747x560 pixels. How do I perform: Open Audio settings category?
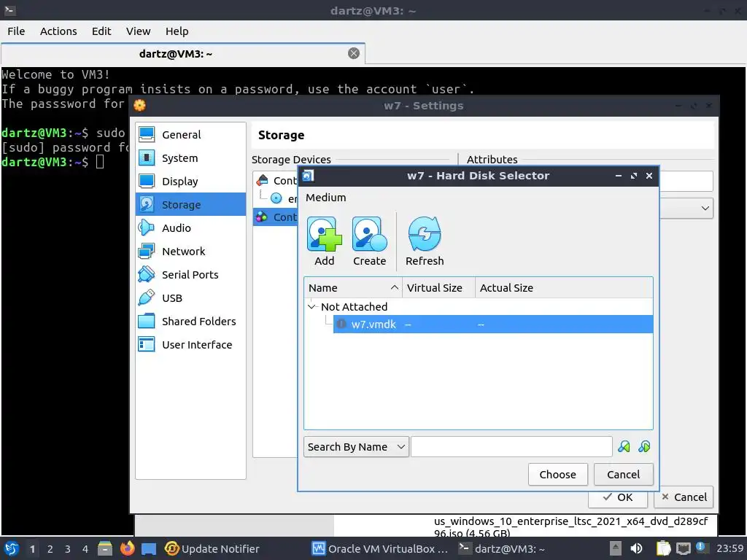point(190,228)
